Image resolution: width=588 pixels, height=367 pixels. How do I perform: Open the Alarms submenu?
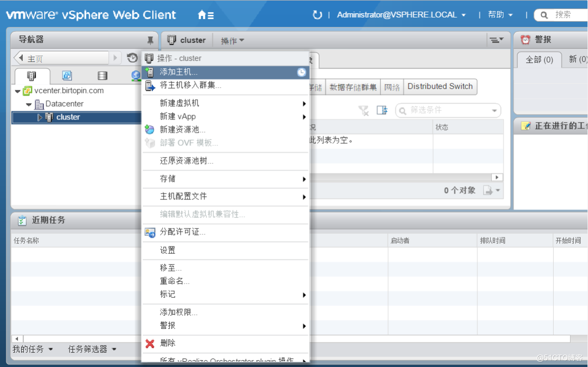226,326
